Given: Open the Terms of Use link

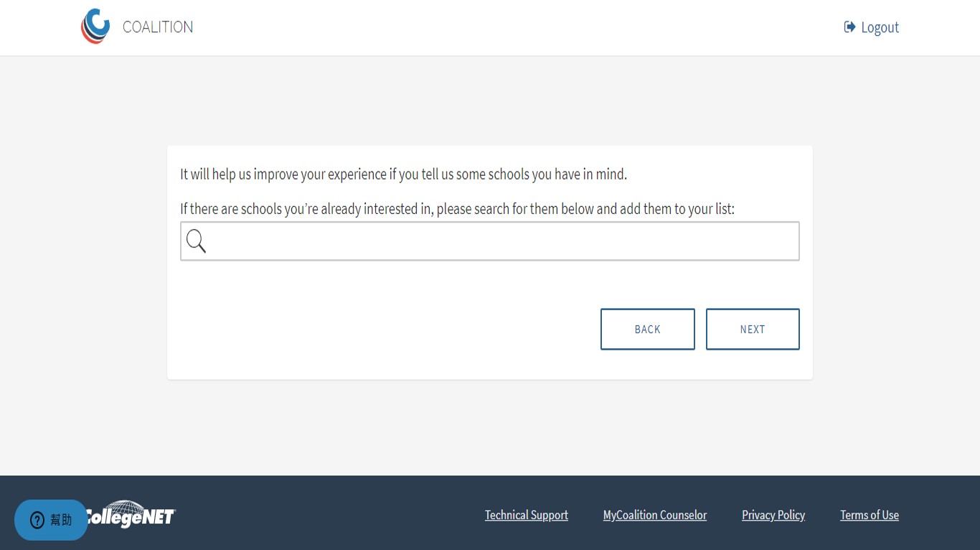Looking at the screenshot, I should (x=869, y=515).
